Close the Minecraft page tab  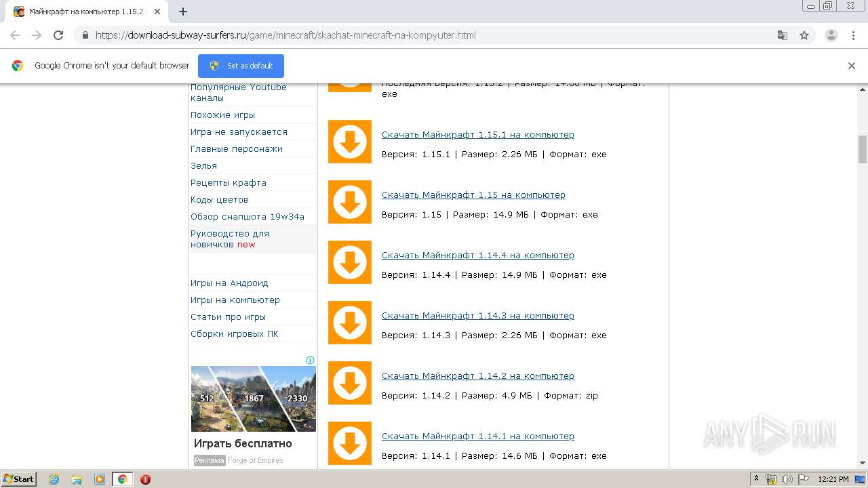point(157,12)
